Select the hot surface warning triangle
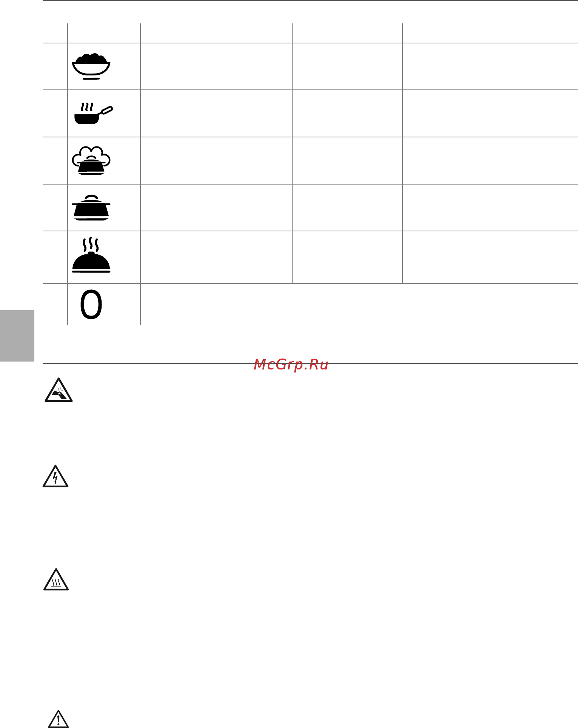The image size is (578, 728). pos(56,579)
